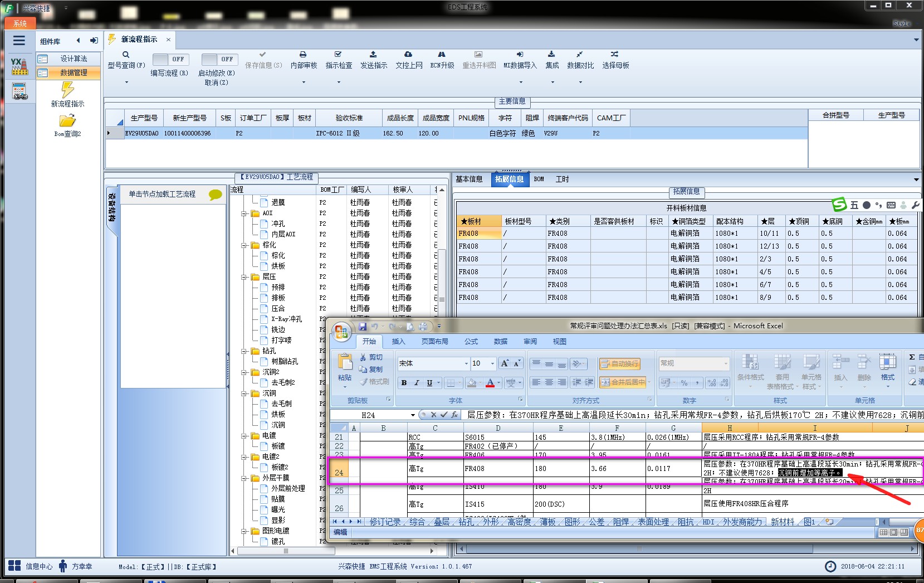
Task: Collapse the AOI tree node
Action: 244,213
